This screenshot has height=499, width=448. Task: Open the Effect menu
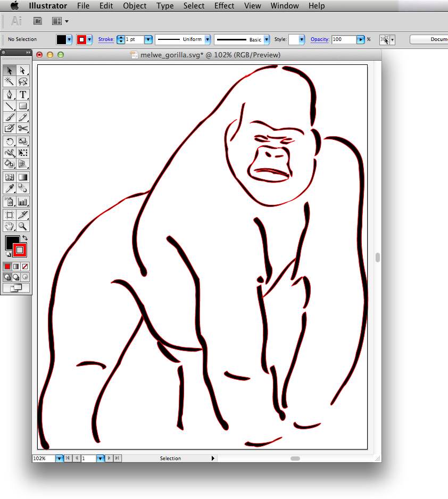click(x=224, y=6)
